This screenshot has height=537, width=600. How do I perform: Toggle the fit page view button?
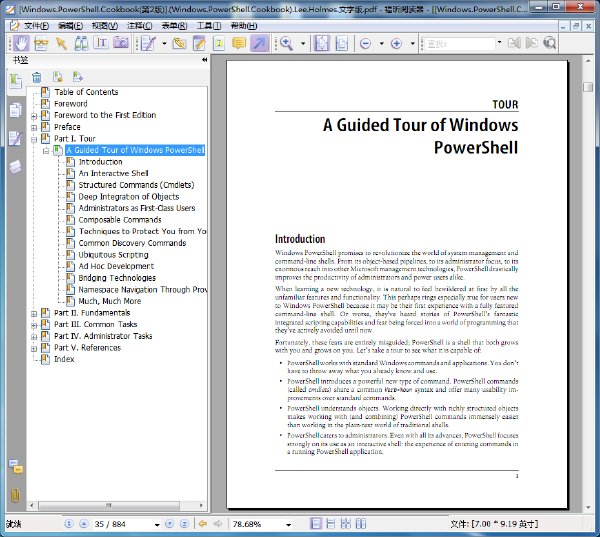point(321,43)
